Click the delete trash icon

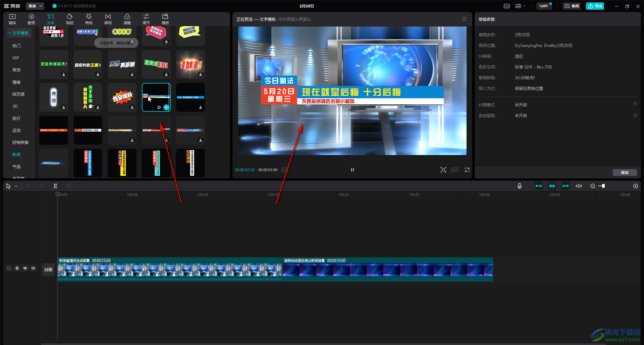click(x=69, y=186)
